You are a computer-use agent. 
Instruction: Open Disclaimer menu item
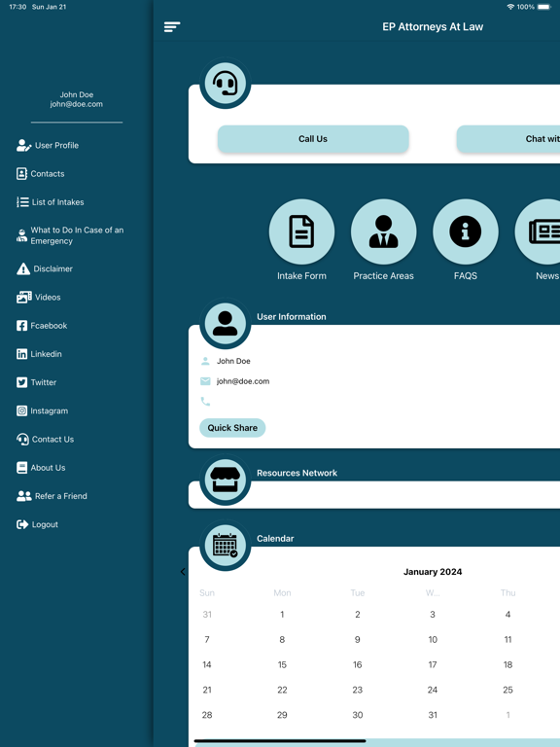pos(45,268)
